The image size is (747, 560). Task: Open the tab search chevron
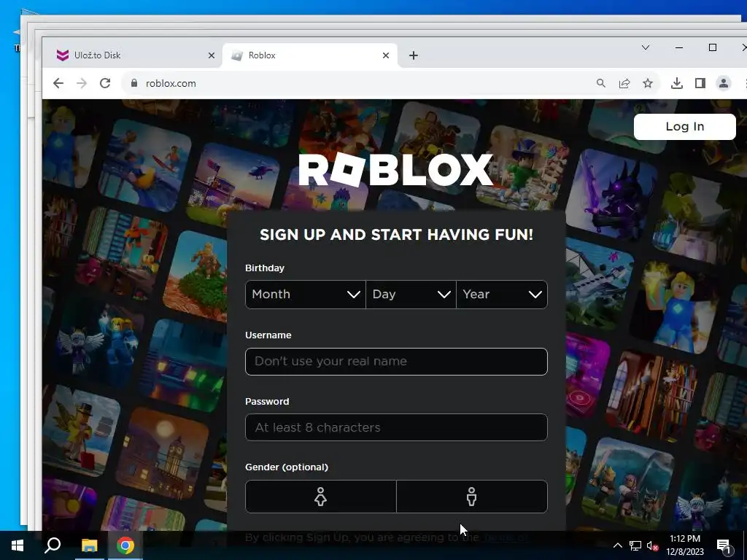[x=646, y=47]
